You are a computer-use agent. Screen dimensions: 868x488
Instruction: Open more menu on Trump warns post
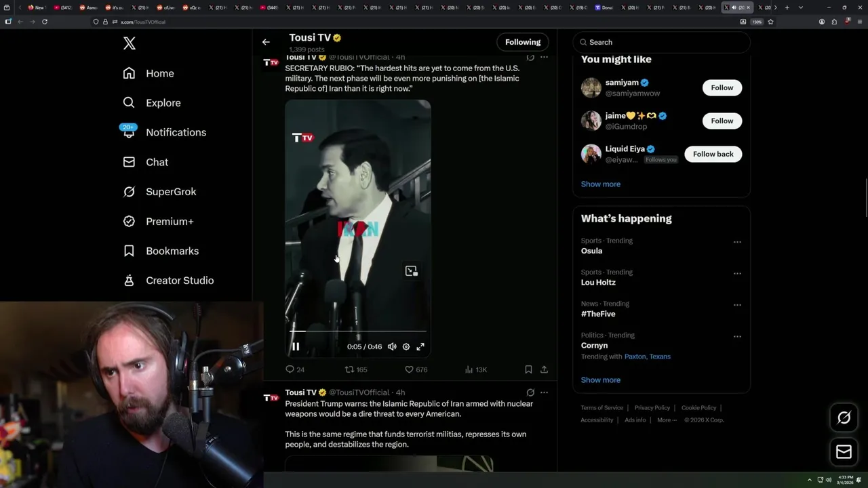544,392
